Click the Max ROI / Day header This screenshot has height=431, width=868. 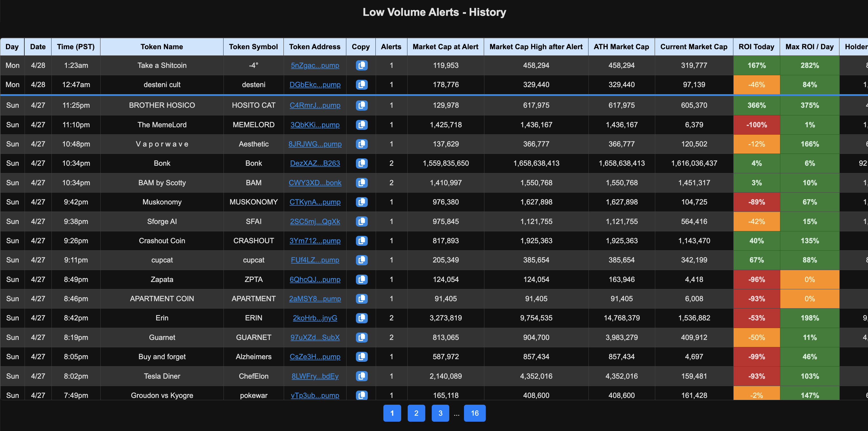[809, 47]
